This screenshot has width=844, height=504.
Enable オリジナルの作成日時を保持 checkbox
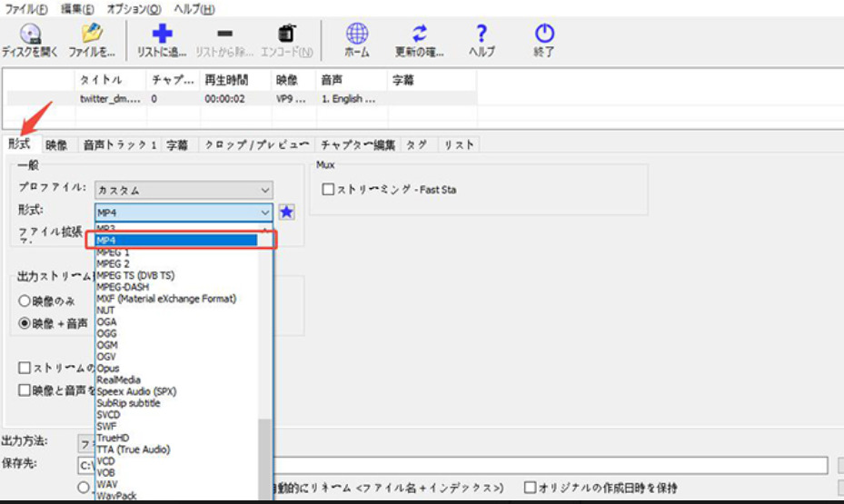coord(531,488)
